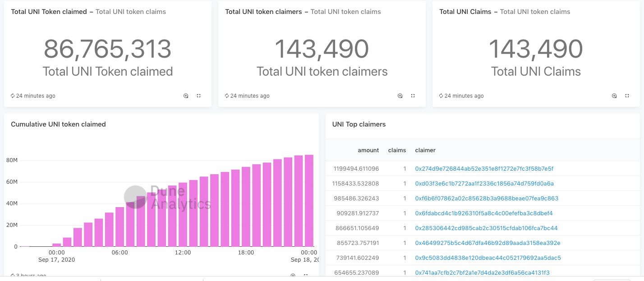Click the Sep 17, 2020 date label
This screenshot has height=281, width=644.
[x=57, y=260]
